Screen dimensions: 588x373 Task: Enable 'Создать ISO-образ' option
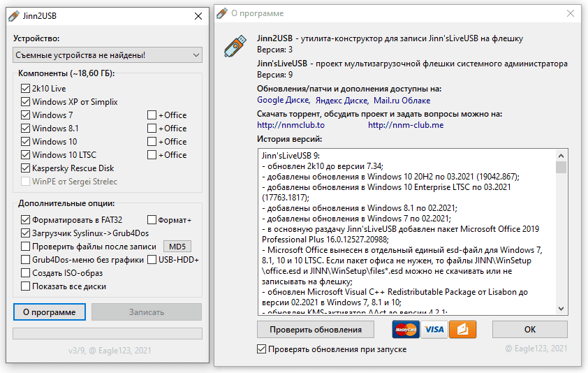26,273
